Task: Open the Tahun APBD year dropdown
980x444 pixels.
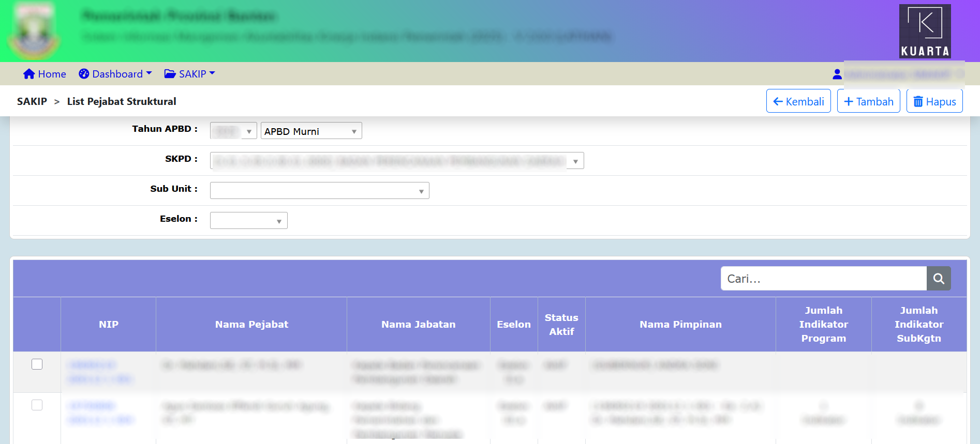Action: (233, 131)
